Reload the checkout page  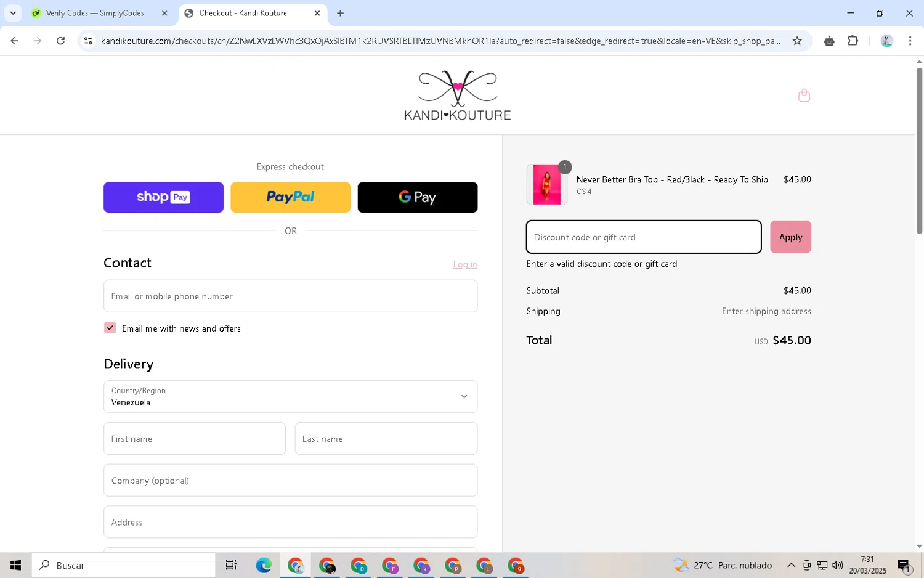click(60, 41)
